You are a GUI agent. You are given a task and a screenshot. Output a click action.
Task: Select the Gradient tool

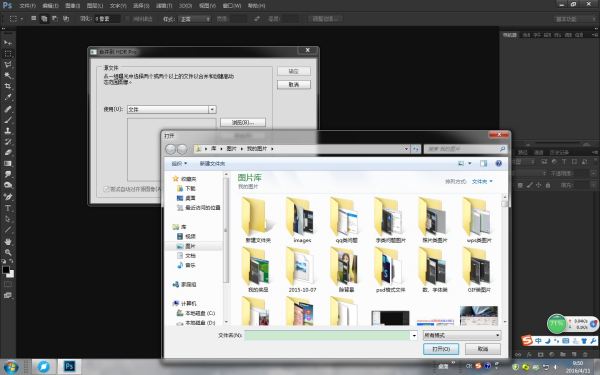(8, 164)
